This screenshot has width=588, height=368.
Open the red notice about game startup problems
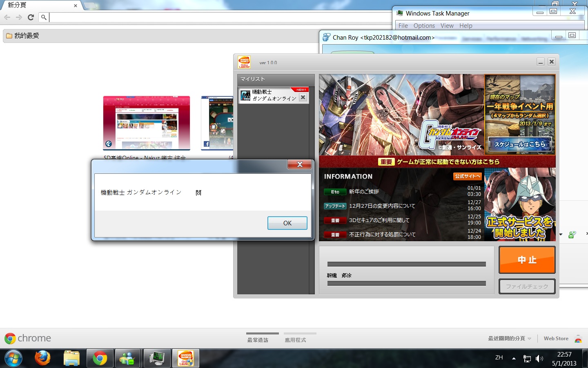(x=437, y=162)
